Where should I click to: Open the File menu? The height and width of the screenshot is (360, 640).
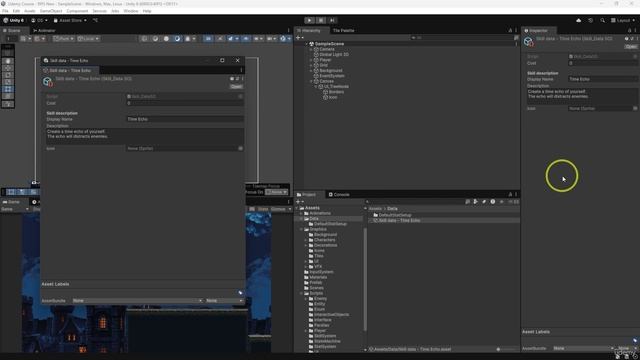[x=5, y=11]
